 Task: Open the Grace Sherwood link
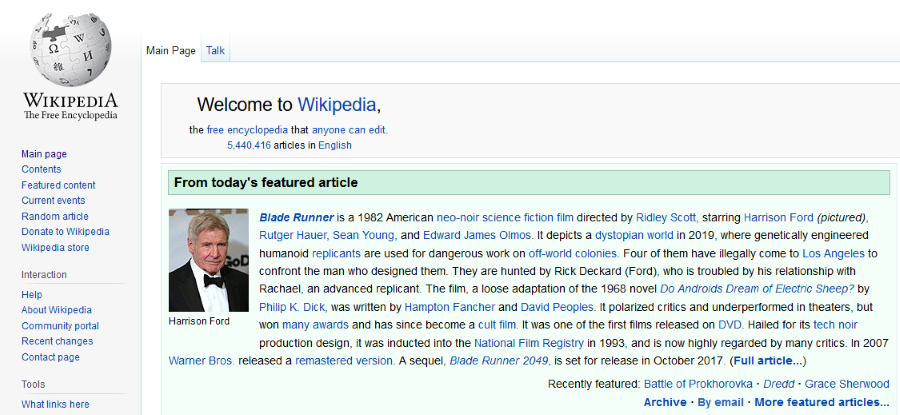click(847, 384)
